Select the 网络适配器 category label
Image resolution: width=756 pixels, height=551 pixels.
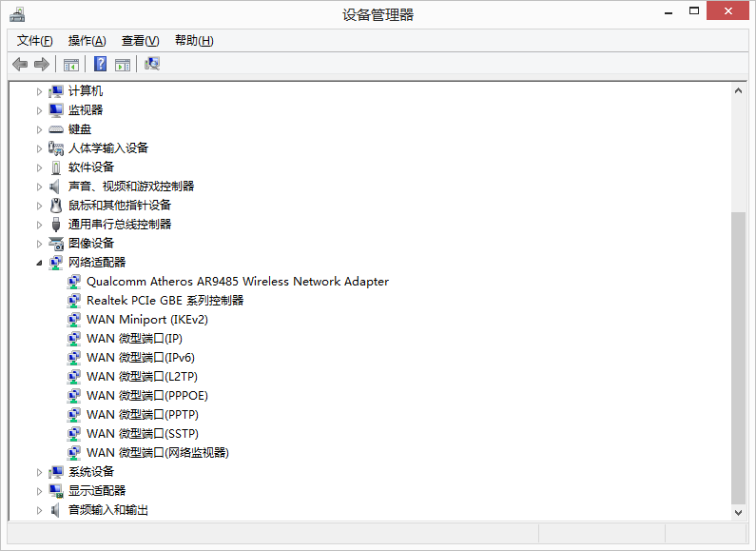(x=97, y=263)
